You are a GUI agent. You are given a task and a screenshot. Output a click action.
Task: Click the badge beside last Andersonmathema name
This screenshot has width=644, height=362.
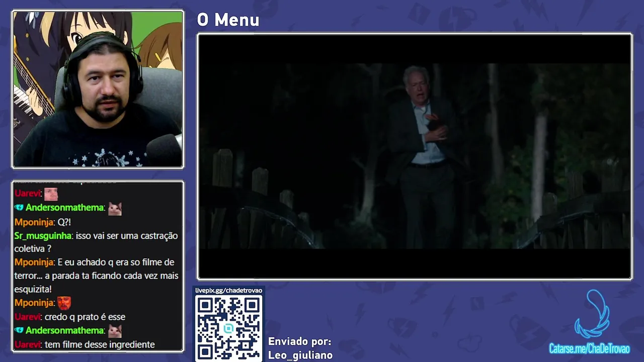click(19, 330)
